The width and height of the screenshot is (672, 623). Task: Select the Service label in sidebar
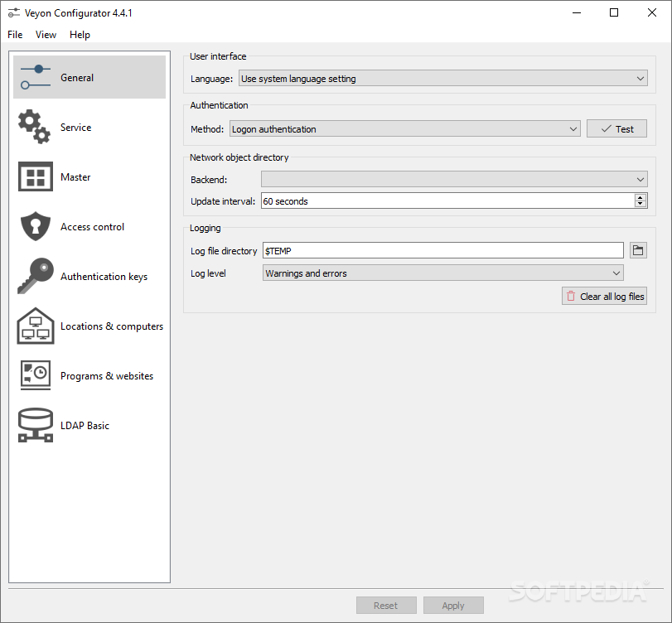tap(76, 128)
